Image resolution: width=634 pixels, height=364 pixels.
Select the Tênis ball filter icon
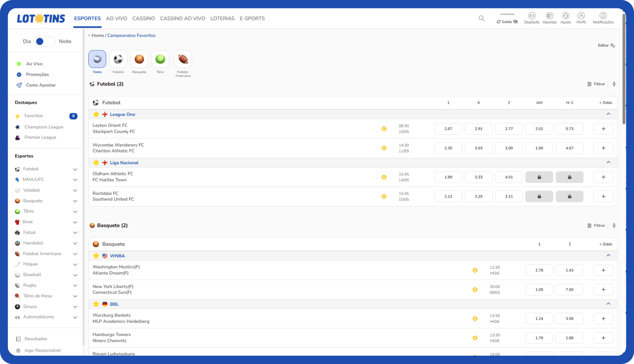pyautogui.click(x=160, y=59)
